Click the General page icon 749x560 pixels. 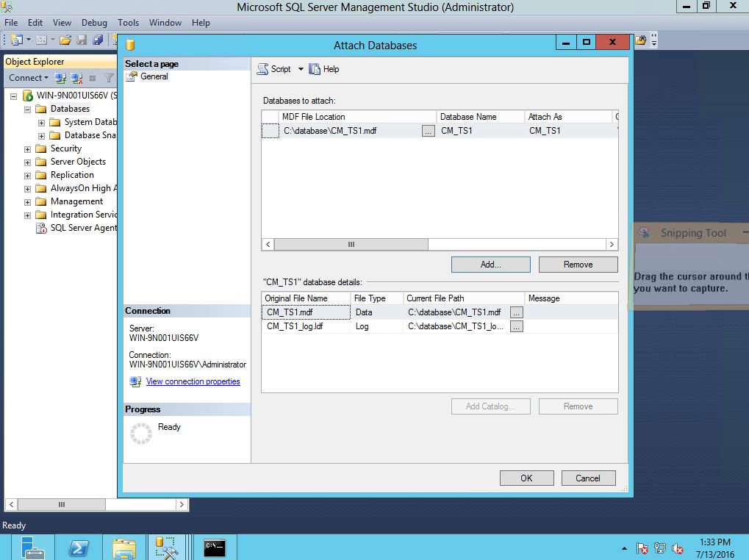[132, 77]
